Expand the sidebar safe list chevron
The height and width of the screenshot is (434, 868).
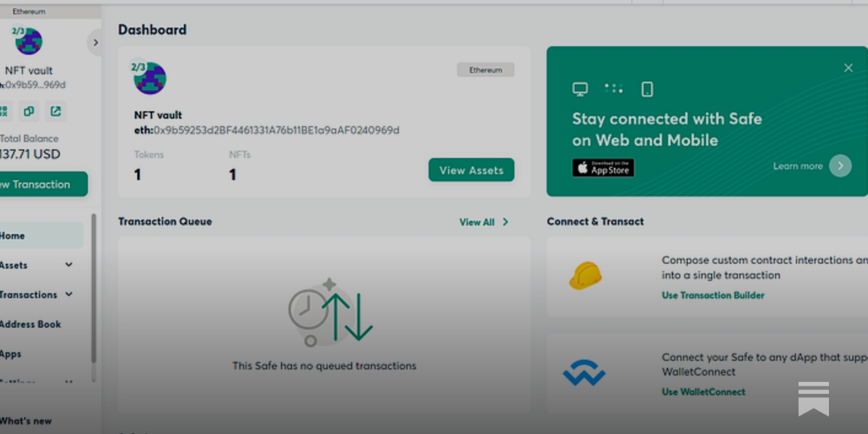[95, 42]
